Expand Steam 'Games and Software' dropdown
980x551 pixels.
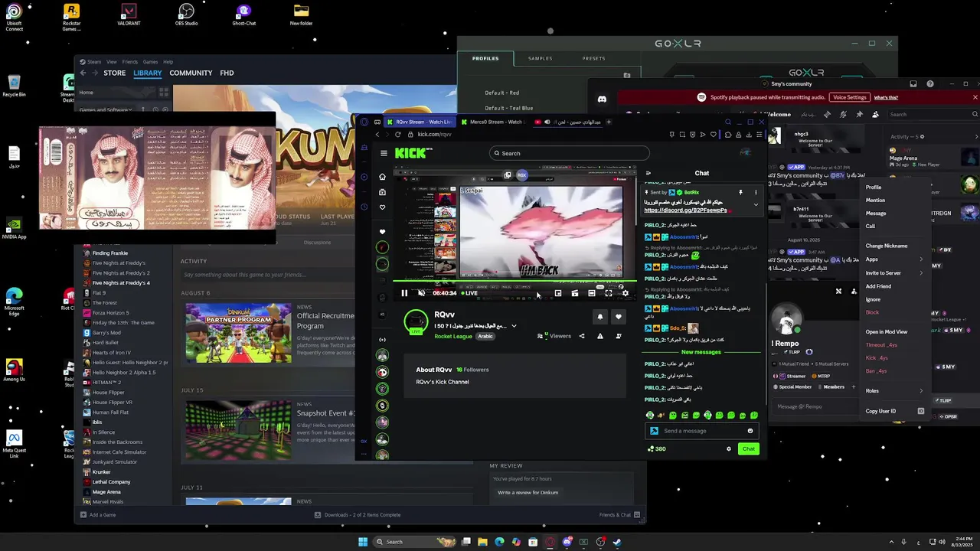point(107,109)
